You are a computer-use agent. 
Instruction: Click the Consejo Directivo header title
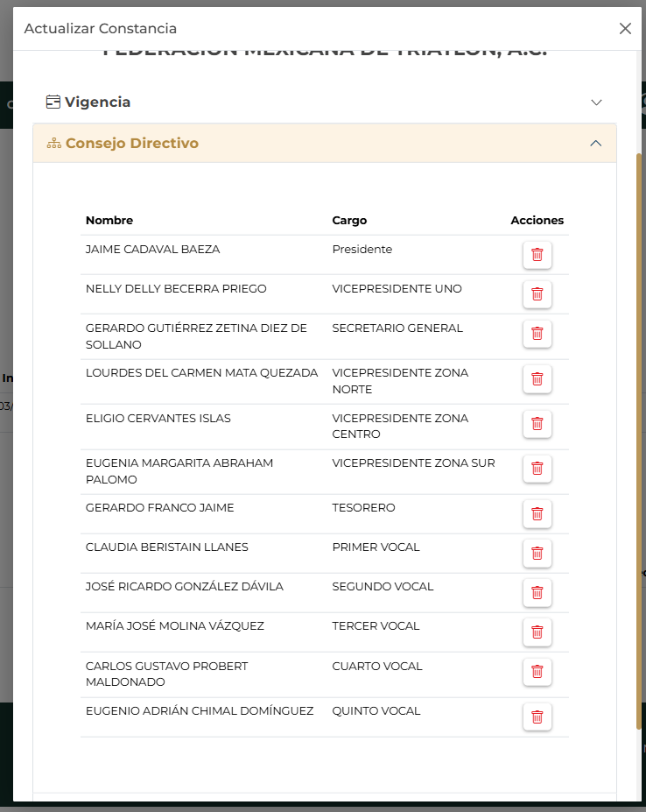[x=132, y=143]
